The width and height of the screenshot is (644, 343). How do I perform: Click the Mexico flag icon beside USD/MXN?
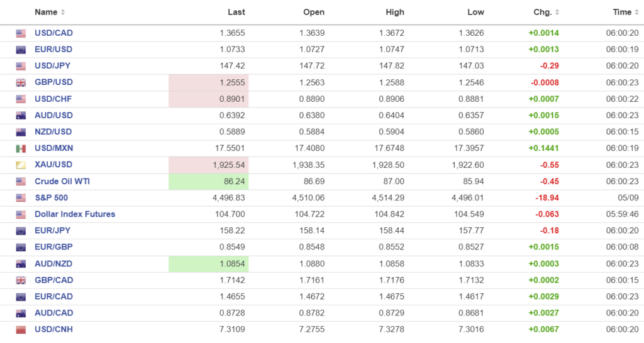tap(21, 148)
